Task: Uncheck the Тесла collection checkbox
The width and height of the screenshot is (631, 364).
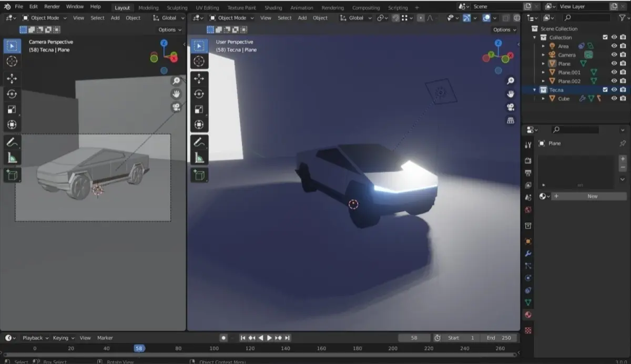Action: [x=605, y=90]
